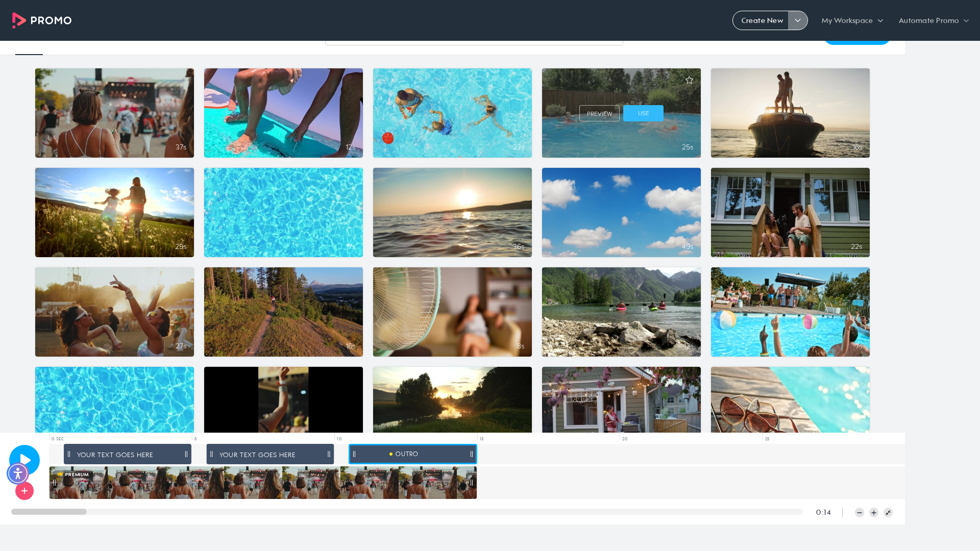This screenshot has width=980, height=551.
Task: Select the pool party beach balls thumbnail
Action: (x=790, y=312)
